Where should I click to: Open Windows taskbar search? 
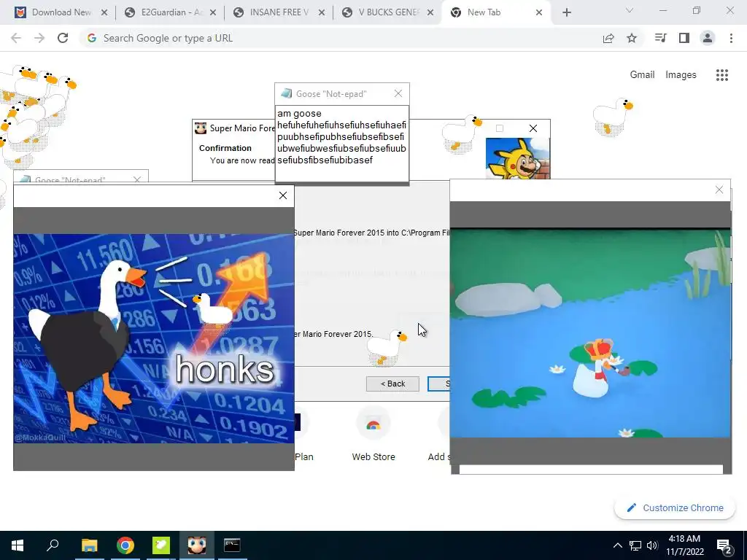coord(53,545)
